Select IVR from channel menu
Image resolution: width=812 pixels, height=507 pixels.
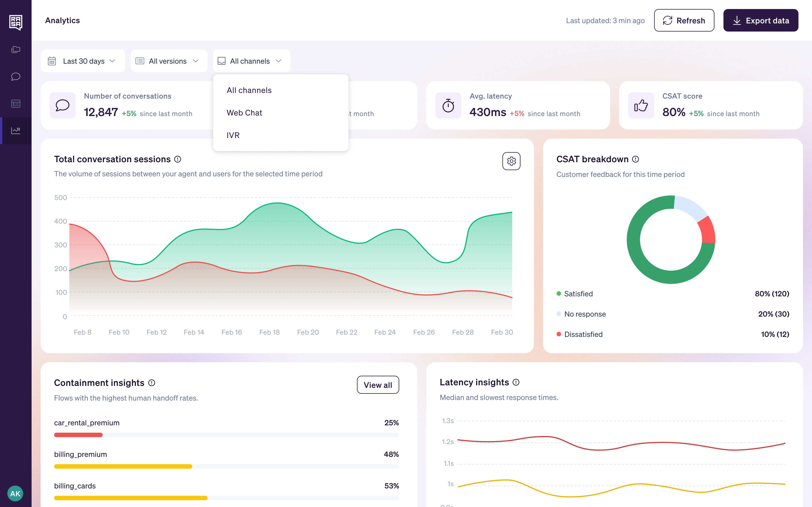pyautogui.click(x=233, y=135)
